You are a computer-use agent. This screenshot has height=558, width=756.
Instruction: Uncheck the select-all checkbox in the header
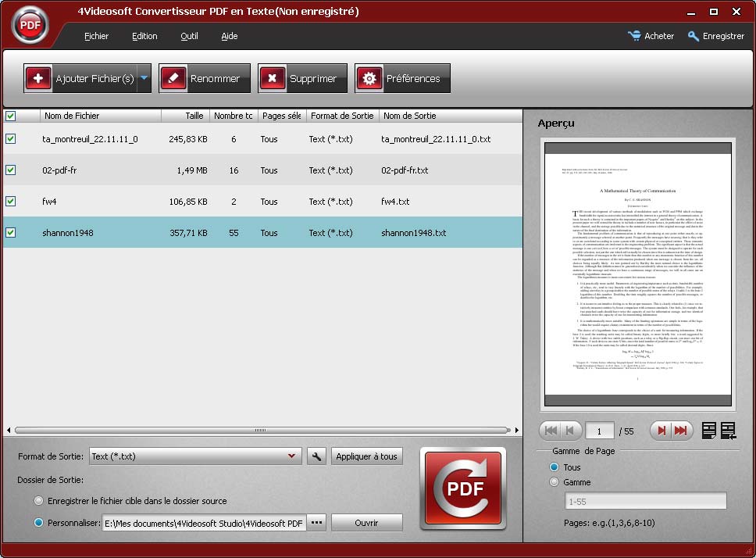point(10,115)
